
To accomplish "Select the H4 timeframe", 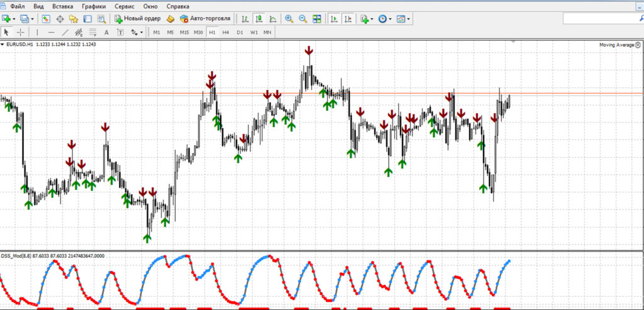I will [x=226, y=32].
